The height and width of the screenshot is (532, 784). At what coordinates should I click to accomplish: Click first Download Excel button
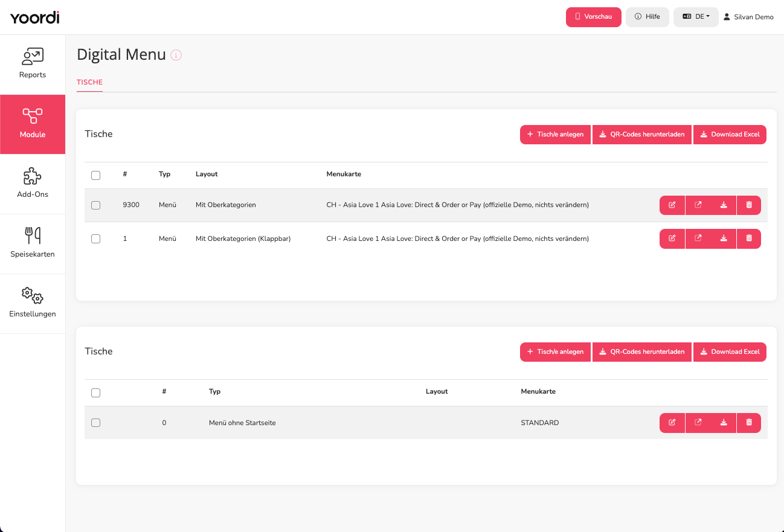pos(730,134)
